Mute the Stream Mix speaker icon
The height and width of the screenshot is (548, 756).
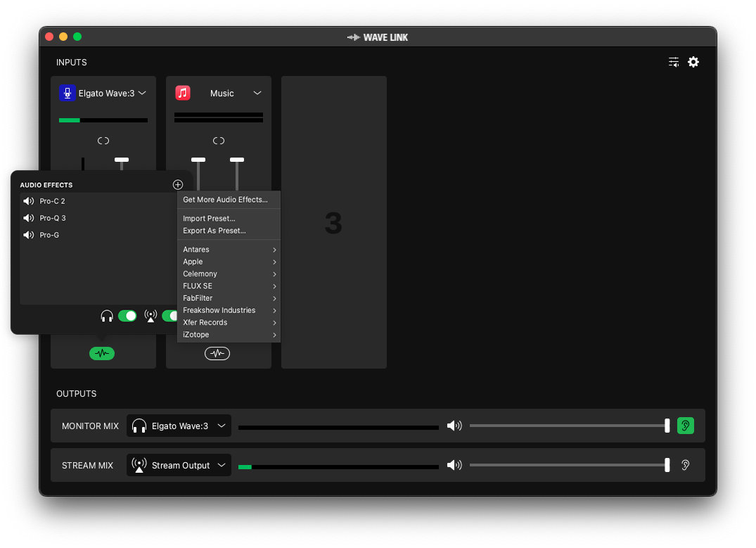pos(454,465)
